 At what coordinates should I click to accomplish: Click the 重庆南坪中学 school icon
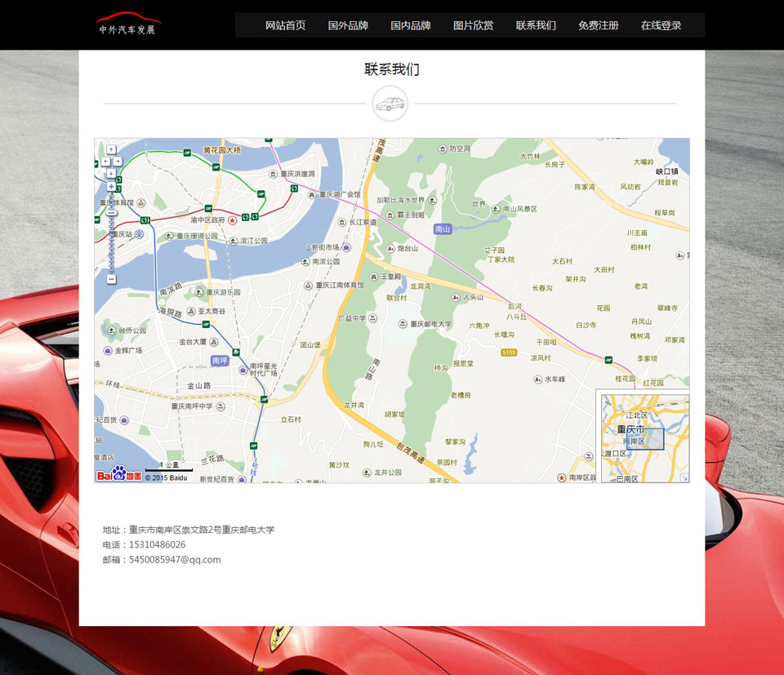click(x=220, y=406)
